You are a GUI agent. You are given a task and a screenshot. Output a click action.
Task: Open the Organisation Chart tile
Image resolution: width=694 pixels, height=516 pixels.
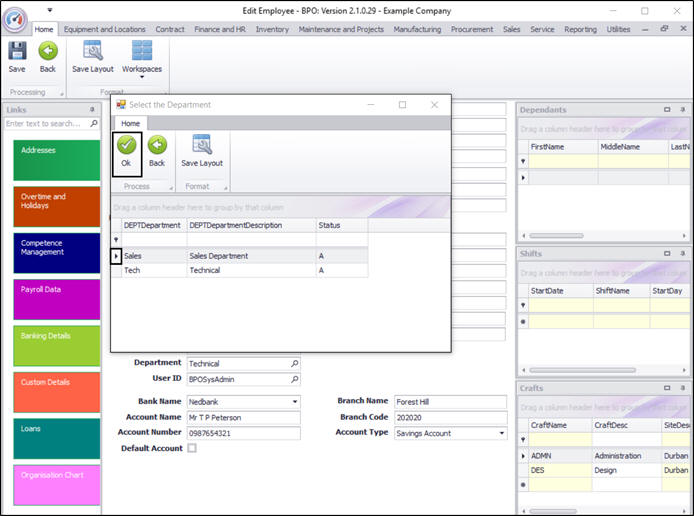tap(57, 485)
